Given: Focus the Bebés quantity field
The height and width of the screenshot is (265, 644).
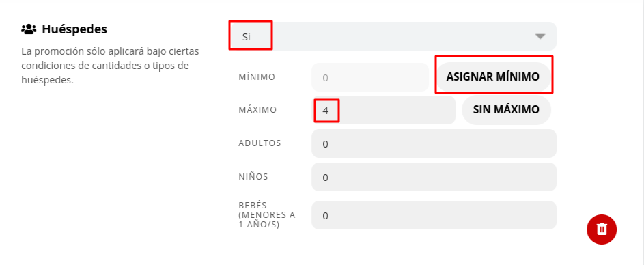Looking at the screenshot, I should [434, 215].
